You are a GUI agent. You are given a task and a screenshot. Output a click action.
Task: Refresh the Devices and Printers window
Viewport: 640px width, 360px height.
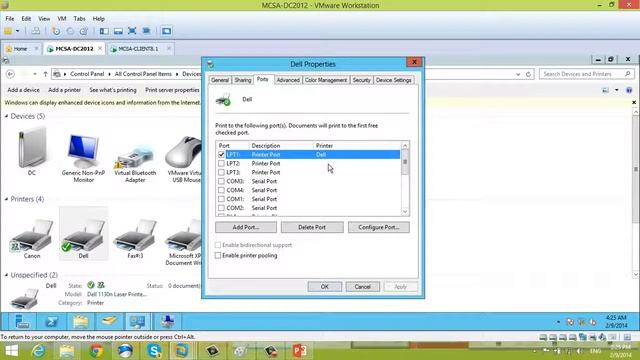528,74
